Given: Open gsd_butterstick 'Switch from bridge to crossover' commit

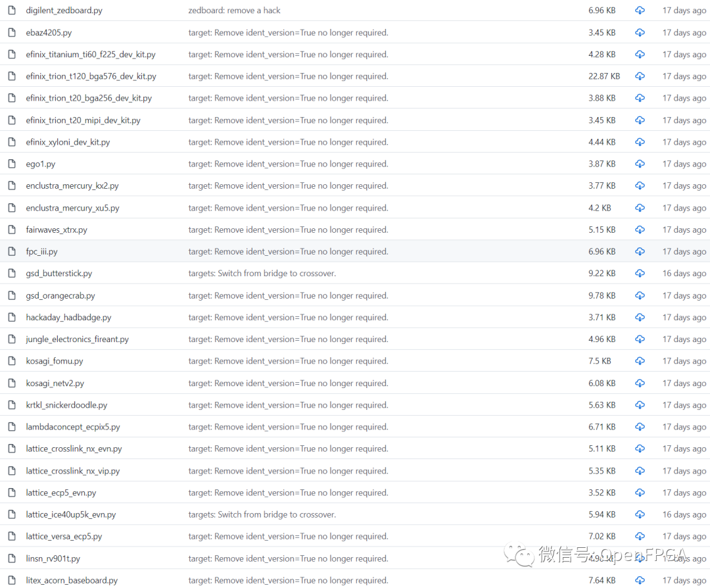Looking at the screenshot, I should click(x=262, y=274).
